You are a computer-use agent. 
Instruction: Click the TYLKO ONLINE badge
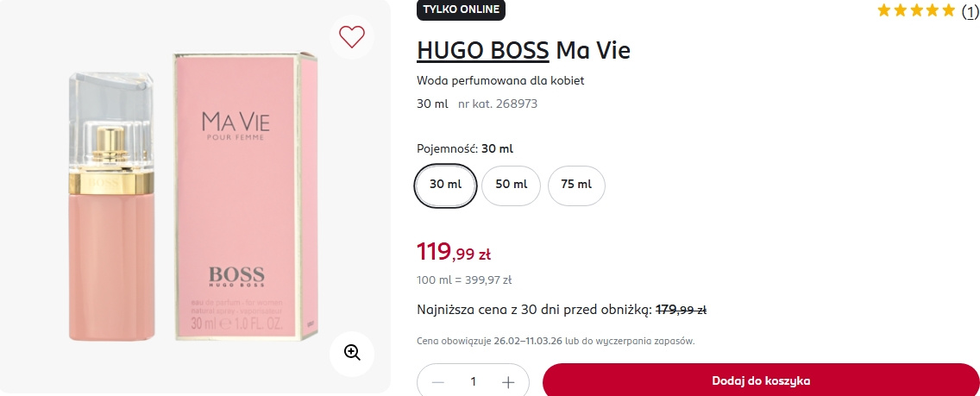(x=461, y=9)
